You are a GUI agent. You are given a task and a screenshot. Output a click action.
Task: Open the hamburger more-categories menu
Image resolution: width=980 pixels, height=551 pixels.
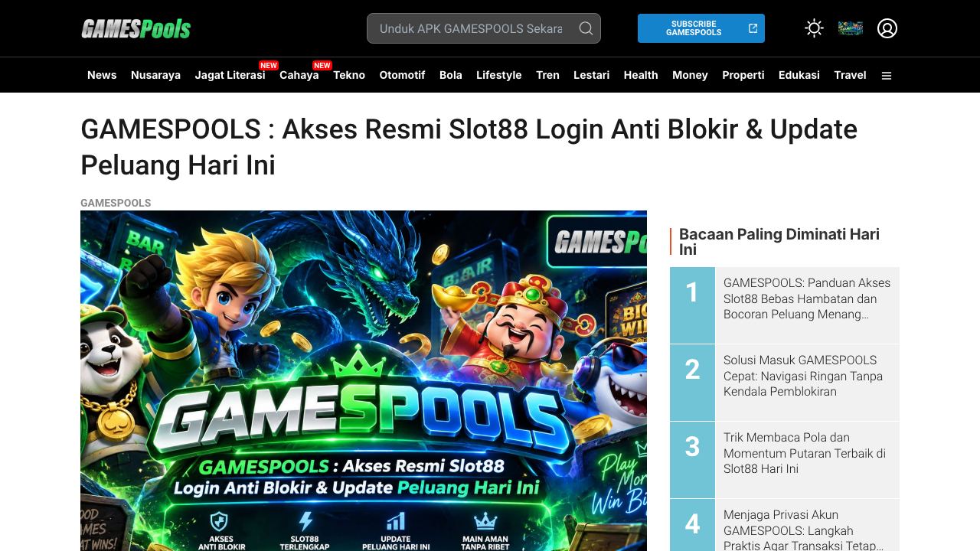click(x=887, y=76)
